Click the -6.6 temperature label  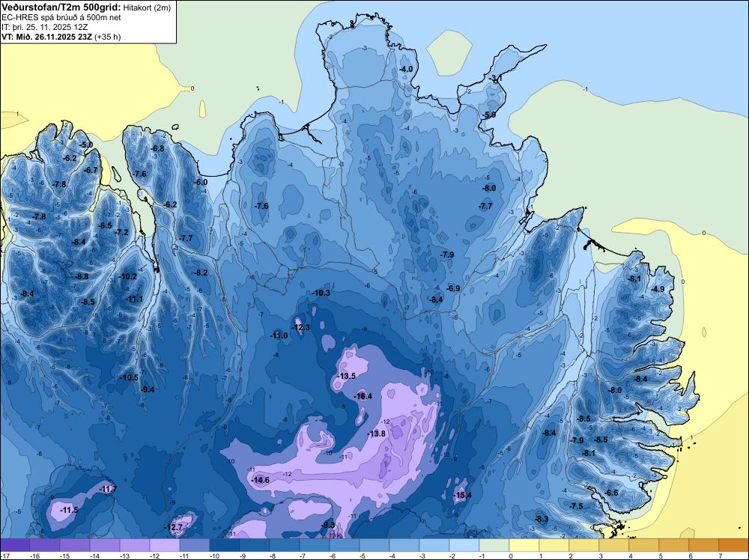[x=611, y=493]
